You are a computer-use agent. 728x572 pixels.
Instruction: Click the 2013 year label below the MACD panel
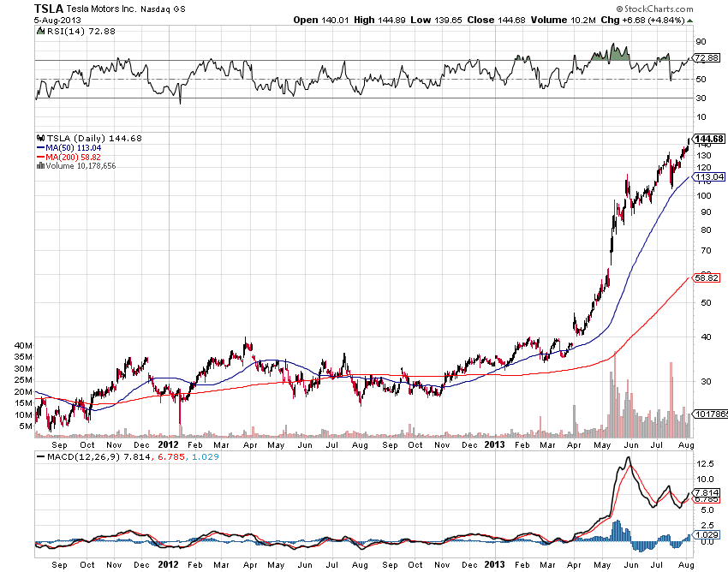(494, 564)
